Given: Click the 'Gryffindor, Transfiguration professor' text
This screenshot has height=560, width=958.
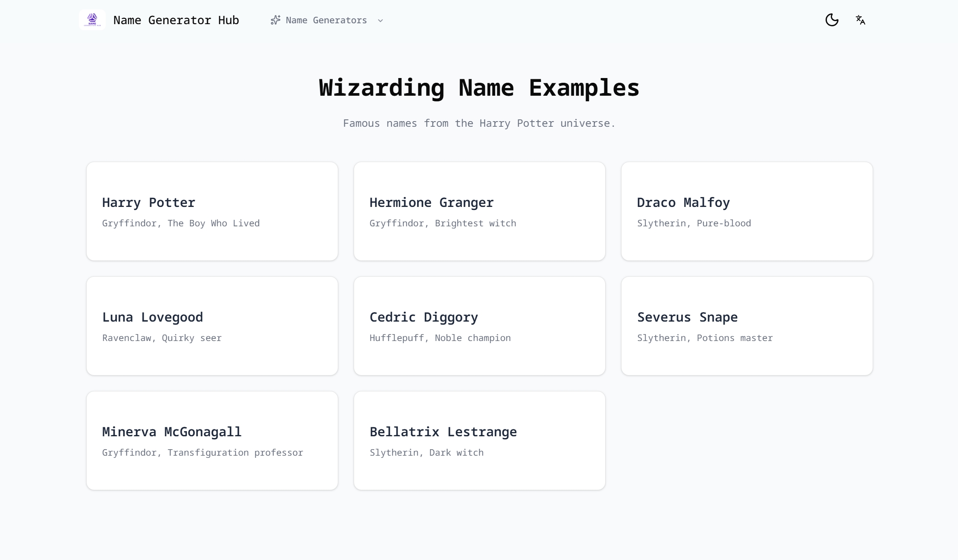Looking at the screenshot, I should (202, 453).
